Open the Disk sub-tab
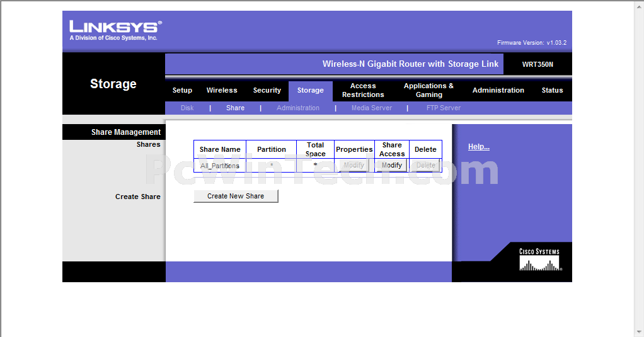This screenshot has height=337, width=644. 187,108
